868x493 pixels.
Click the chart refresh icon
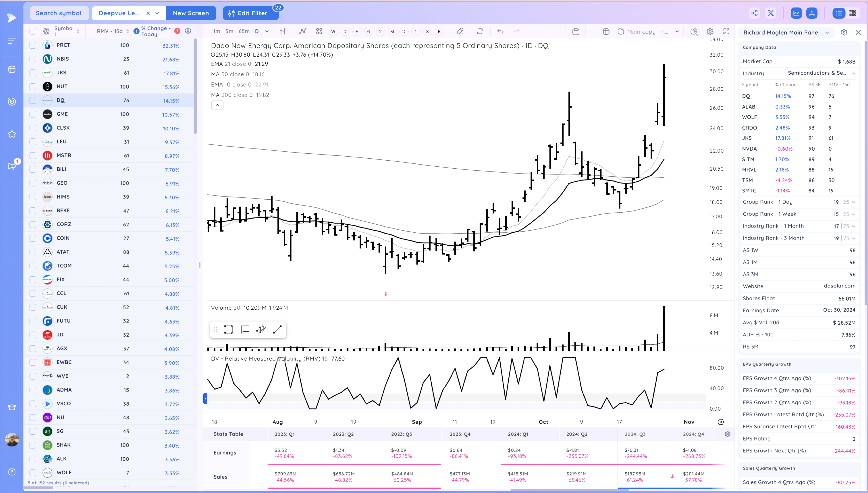[x=480, y=31]
